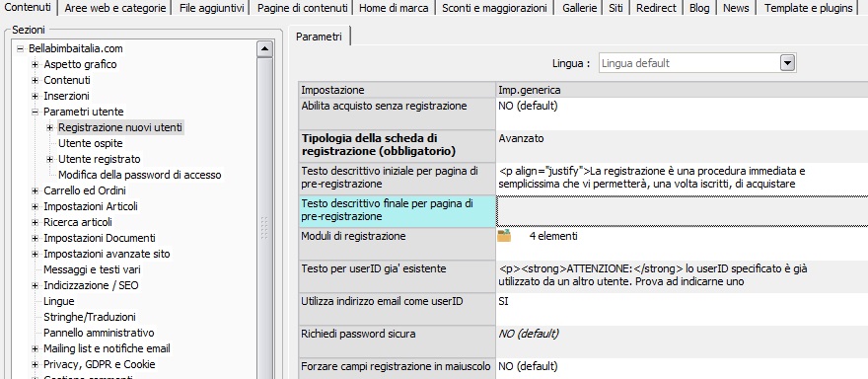Click SI value for email come userID
This screenshot has height=379, width=868.
[x=682, y=309]
